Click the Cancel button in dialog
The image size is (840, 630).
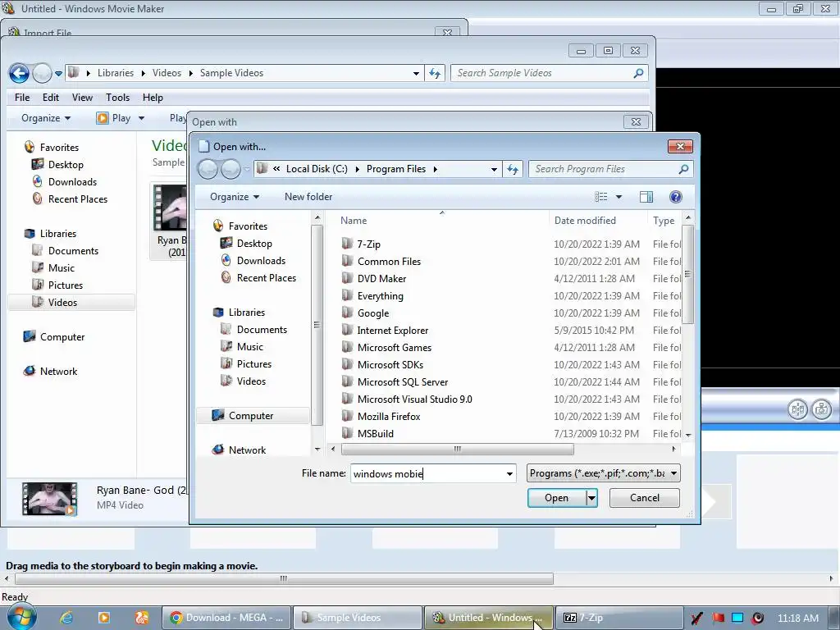645,498
